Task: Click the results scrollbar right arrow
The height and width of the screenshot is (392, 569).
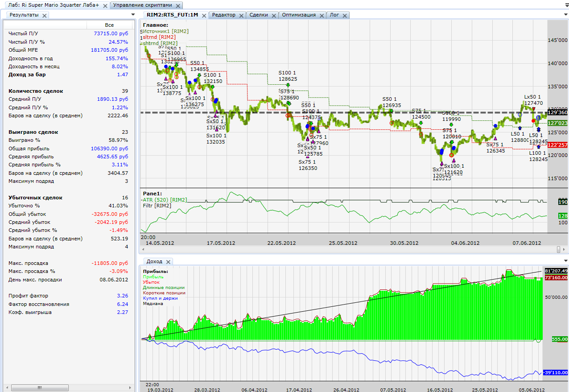Action: coord(130,388)
